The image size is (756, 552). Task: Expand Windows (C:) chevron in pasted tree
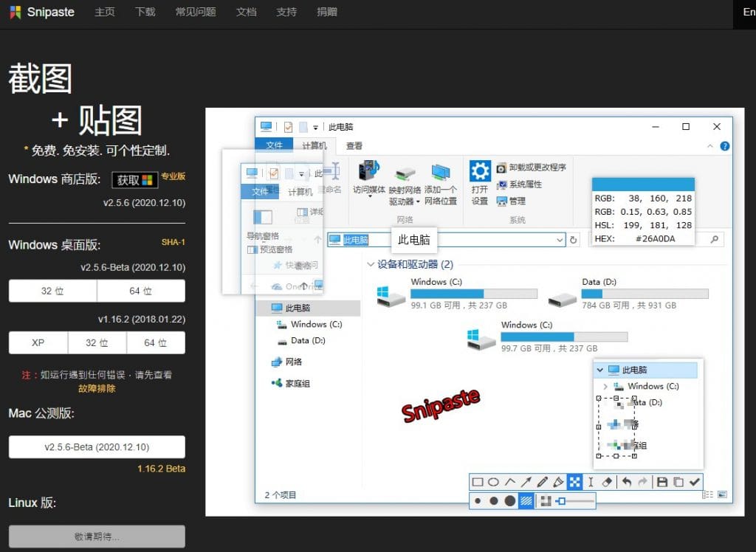[x=605, y=387]
